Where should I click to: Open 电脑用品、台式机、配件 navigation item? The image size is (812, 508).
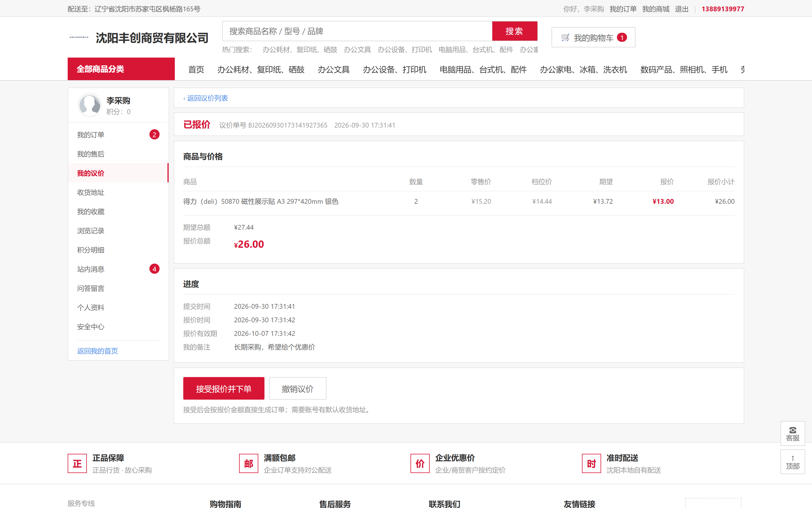pyautogui.click(x=483, y=69)
